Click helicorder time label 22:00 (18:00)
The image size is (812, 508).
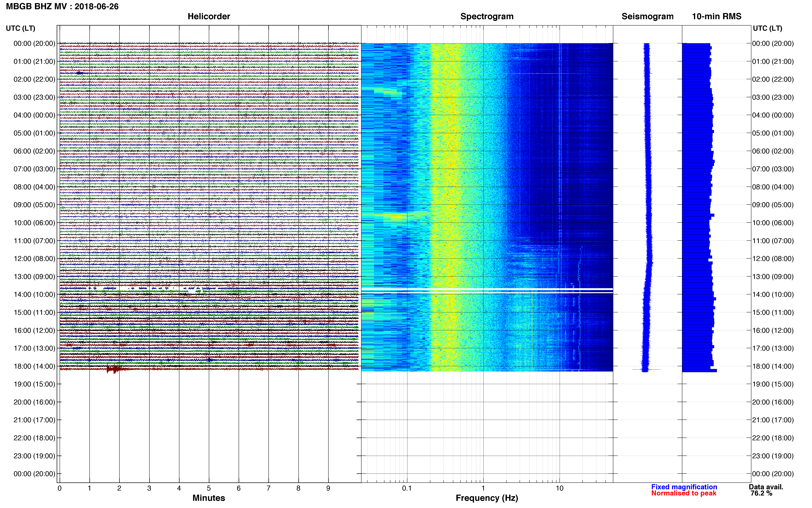coord(34,438)
